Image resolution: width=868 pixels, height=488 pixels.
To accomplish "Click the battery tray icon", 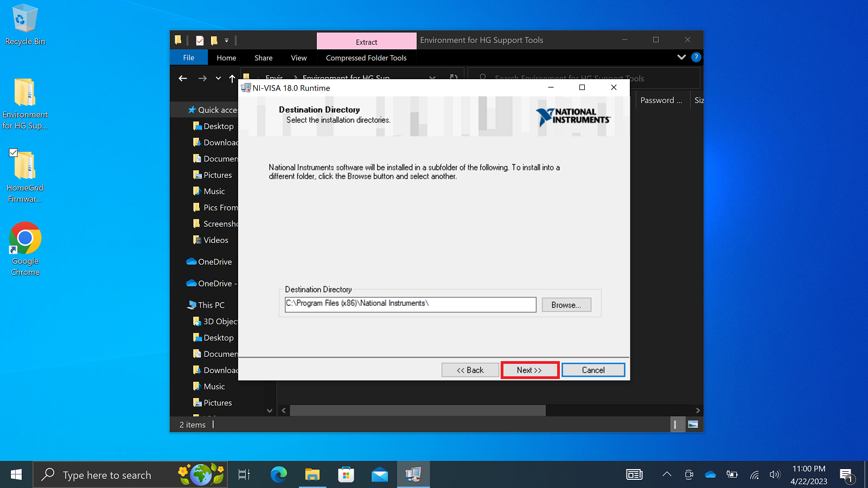I will [732, 474].
